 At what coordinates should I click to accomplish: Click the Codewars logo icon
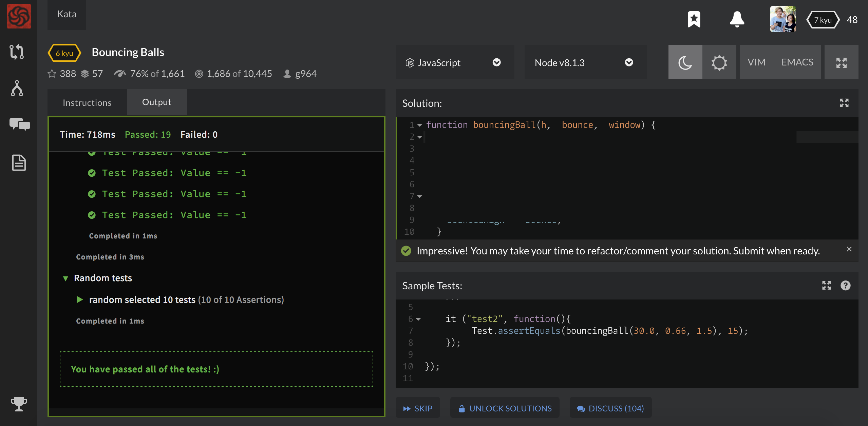click(19, 16)
